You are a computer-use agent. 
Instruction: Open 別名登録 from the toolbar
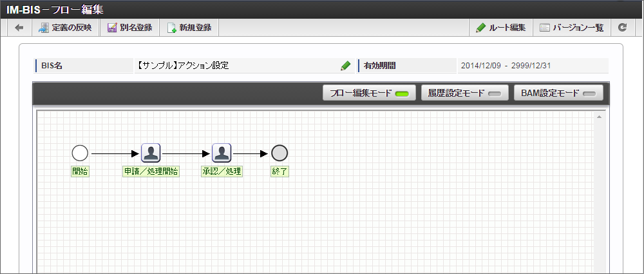(130, 28)
